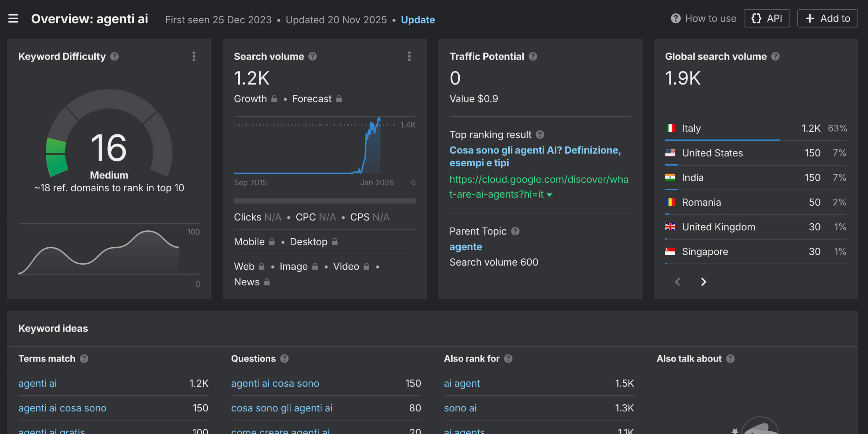The height and width of the screenshot is (434, 868).
Task: Select the Romania country row
Action: [x=756, y=202]
